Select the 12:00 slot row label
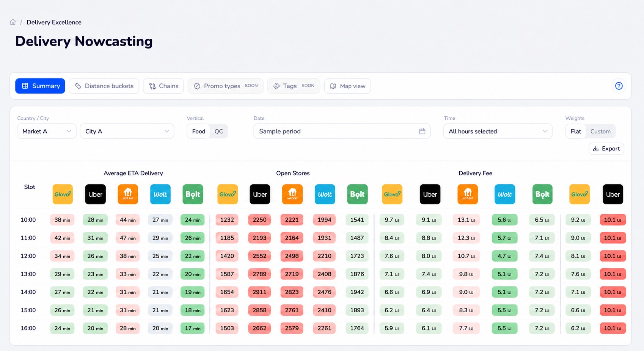The width and height of the screenshot is (644, 351). 28,256
